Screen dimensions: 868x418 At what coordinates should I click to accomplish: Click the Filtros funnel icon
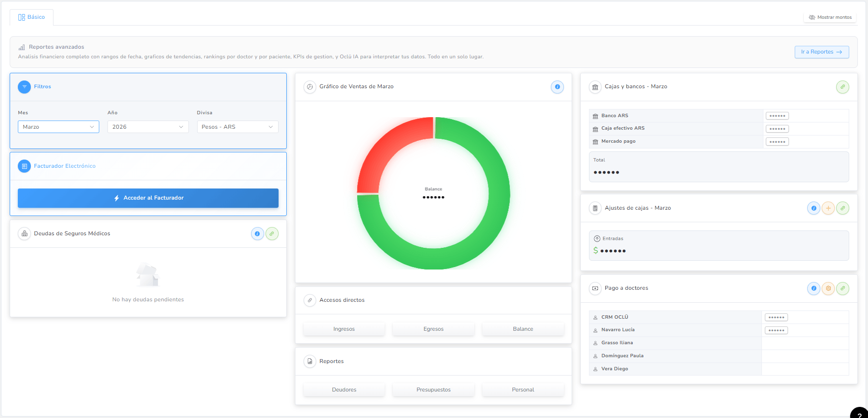(24, 87)
